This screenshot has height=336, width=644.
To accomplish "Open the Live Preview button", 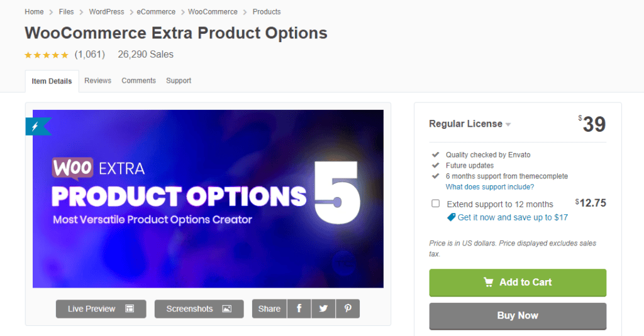I will pos(101,309).
